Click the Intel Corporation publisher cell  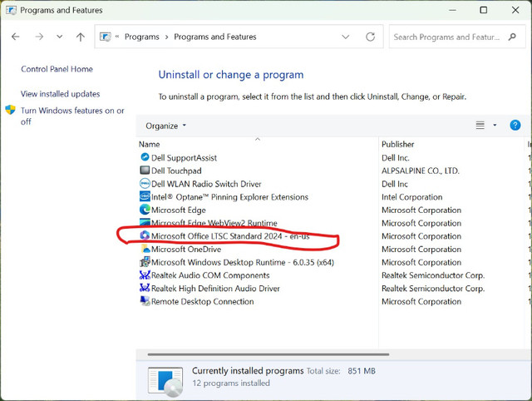412,197
